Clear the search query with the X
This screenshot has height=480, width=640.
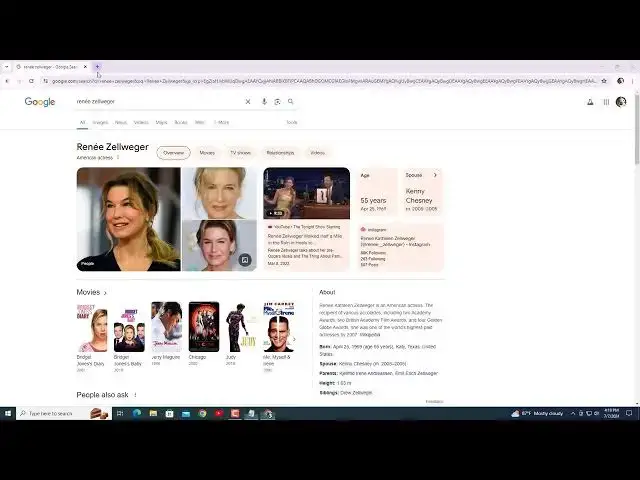(x=248, y=102)
